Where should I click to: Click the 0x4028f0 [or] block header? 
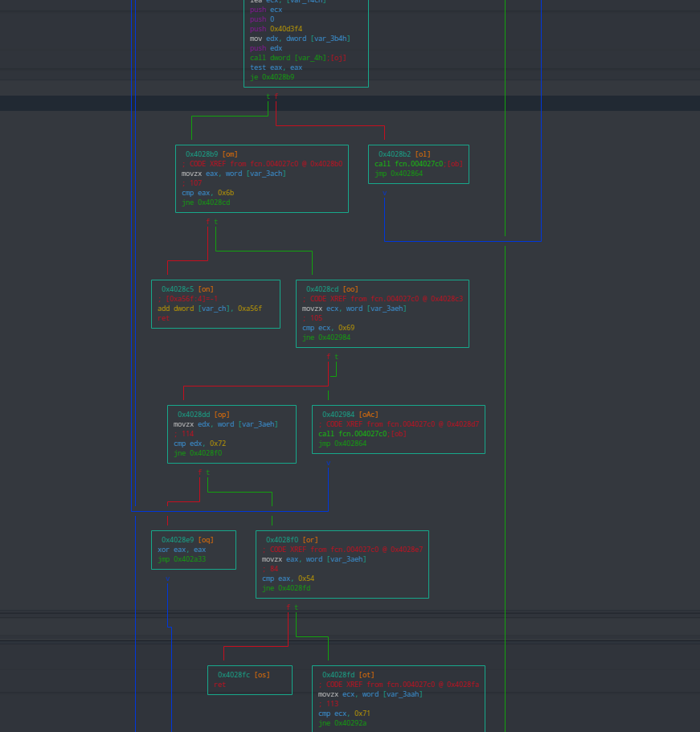coord(292,540)
